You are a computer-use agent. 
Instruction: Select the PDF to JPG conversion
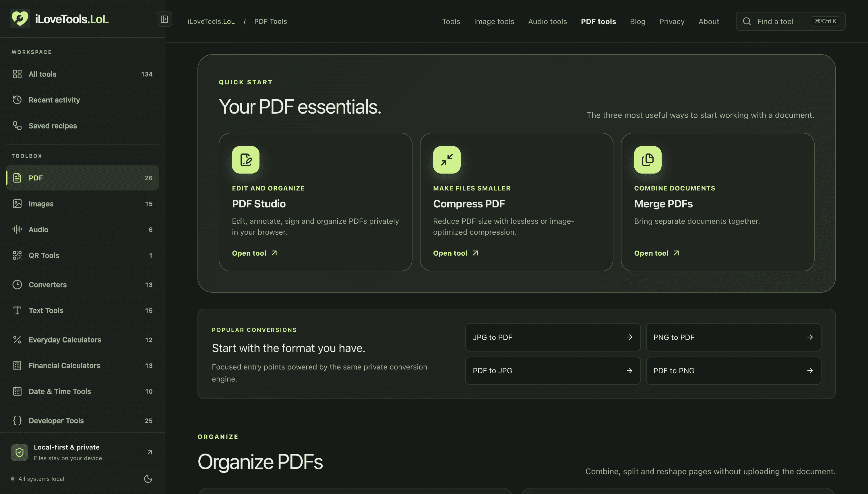pos(553,371)
